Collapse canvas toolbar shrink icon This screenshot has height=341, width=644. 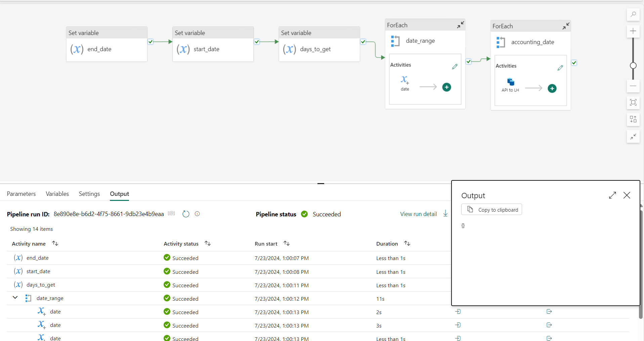pos(633,136)
